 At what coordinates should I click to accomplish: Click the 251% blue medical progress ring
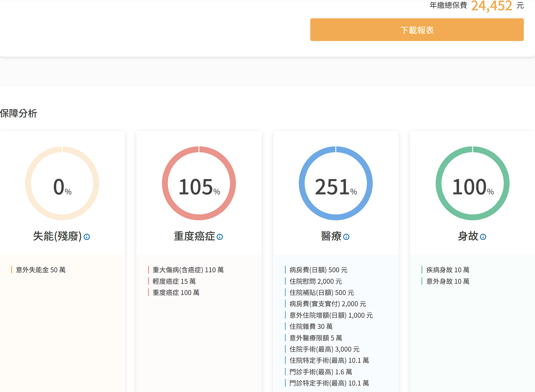coord(336,183)
